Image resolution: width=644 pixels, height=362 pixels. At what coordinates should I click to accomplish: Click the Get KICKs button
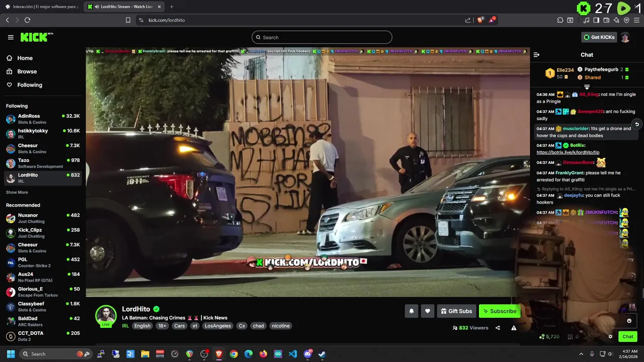pyautogui.click(x=599, y=37)
